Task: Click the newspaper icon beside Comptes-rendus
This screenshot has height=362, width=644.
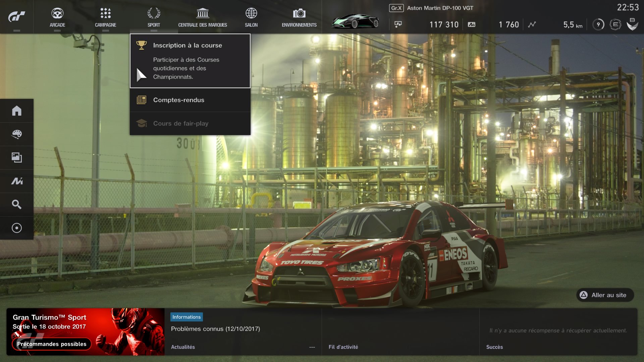Action: coord(142,100)
